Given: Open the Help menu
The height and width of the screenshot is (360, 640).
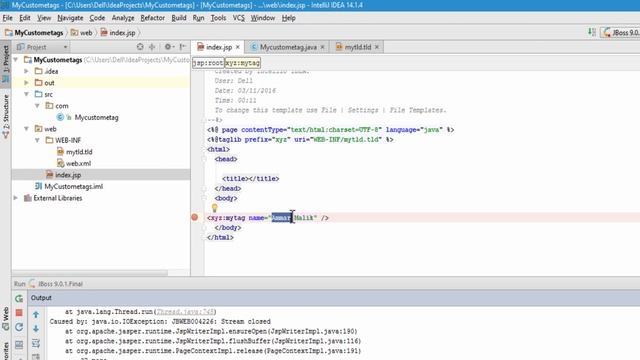Looking at the screenshot, I should 288,18.
